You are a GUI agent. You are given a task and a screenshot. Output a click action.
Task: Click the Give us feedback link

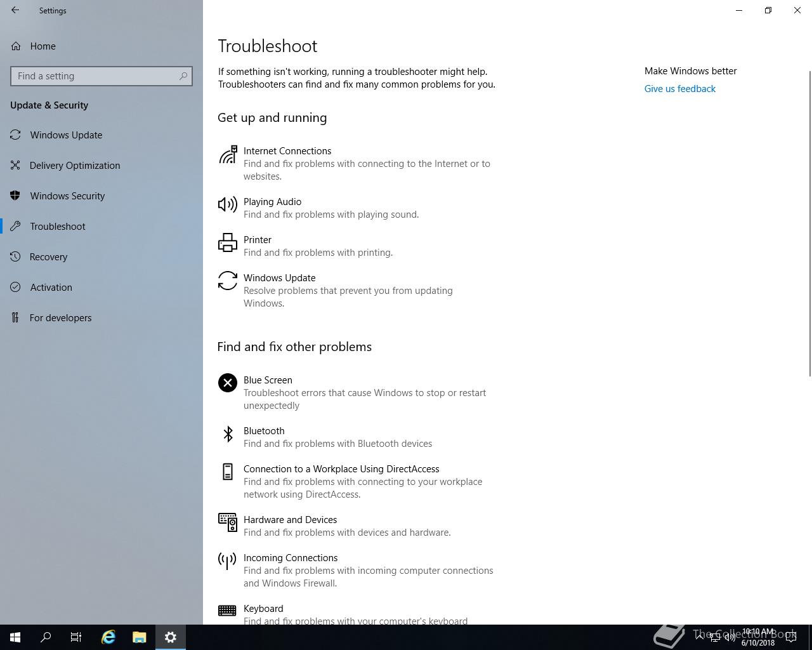(679, 89)
